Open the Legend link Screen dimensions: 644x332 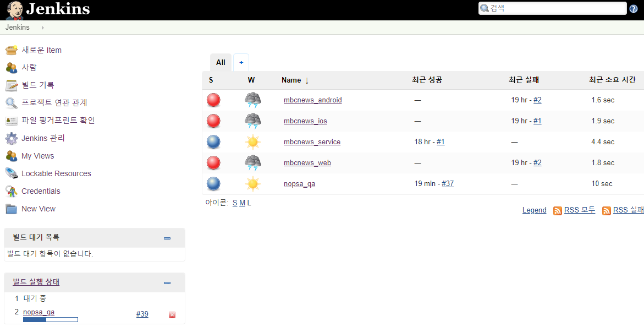tap(535, 210)
